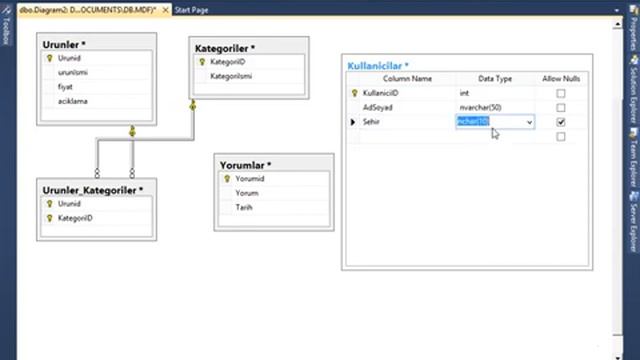This screenshot has width=640, height=360.
Task: Click the KullaniciID primary key icon
Action: 354,93
